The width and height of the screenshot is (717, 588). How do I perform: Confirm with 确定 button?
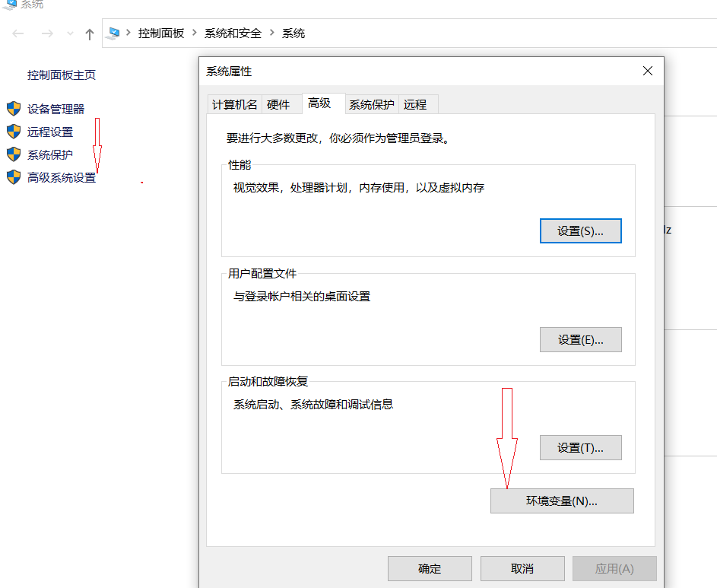point(430,569)
